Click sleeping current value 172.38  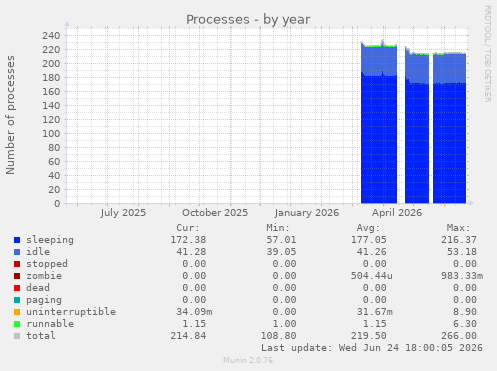(188, 240)
